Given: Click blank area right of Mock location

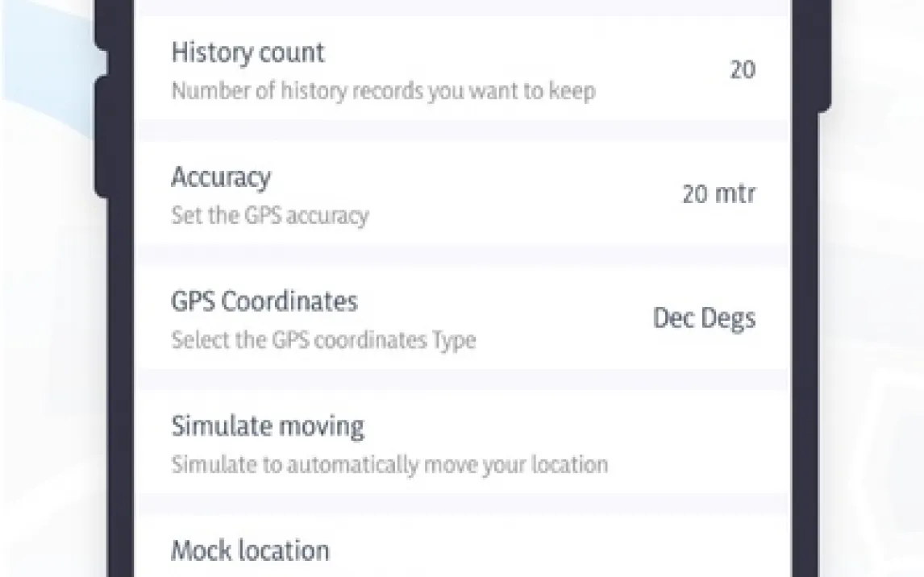Looking at the screenshot, I should [564, 552].
